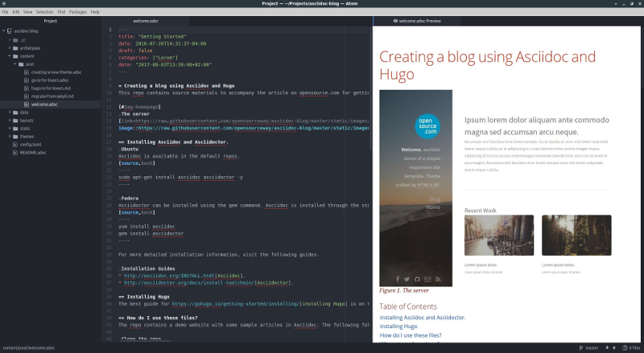Click the file icon beside go-is-for-lovers.adoc
The image size is (644, 353).
(x=27, y=80)
